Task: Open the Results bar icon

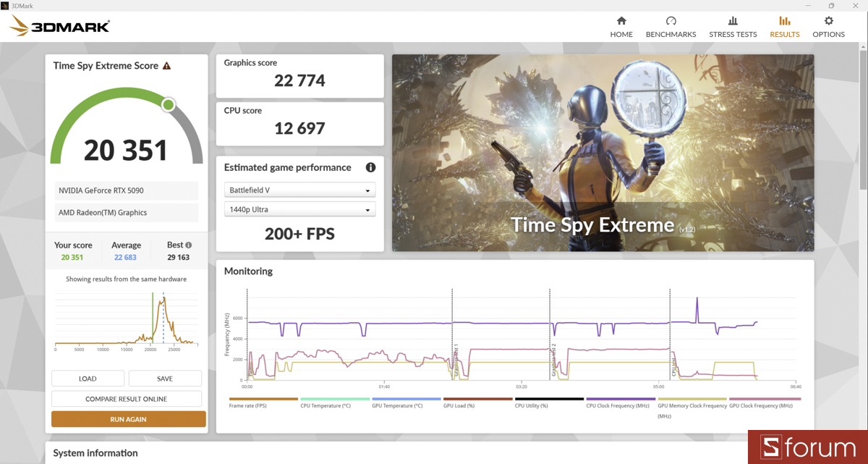Action: 785,21
